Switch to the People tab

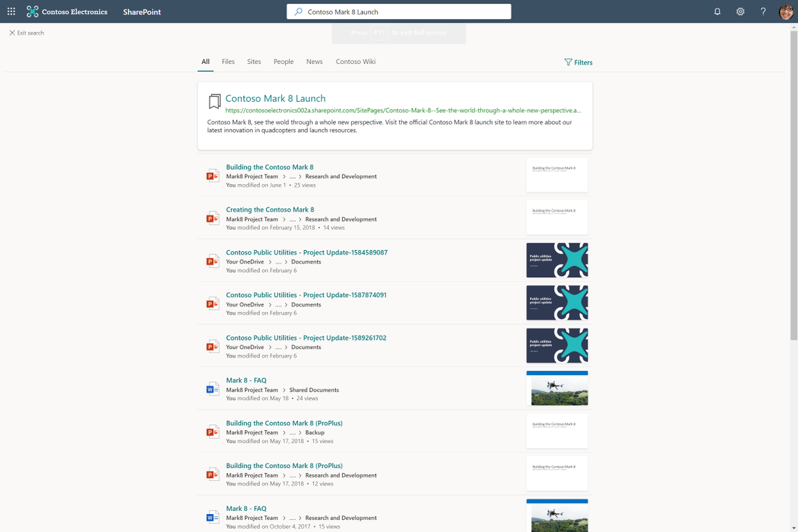[283, 61]
